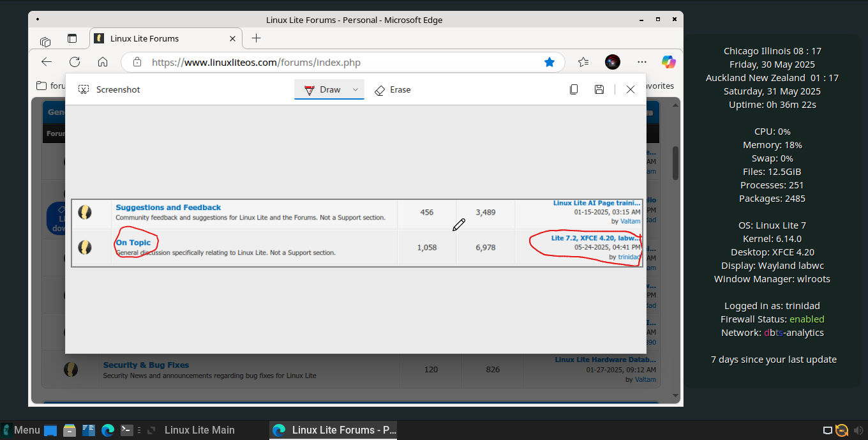Click 'Linux Lite AI Page traini...' in preview
This screenshot has width=868, height=440.
[597, 203]
